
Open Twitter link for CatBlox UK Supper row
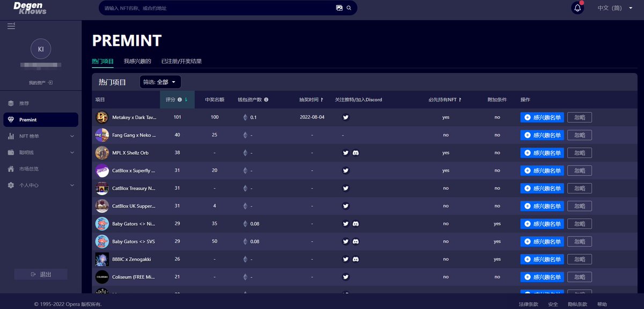346,206
